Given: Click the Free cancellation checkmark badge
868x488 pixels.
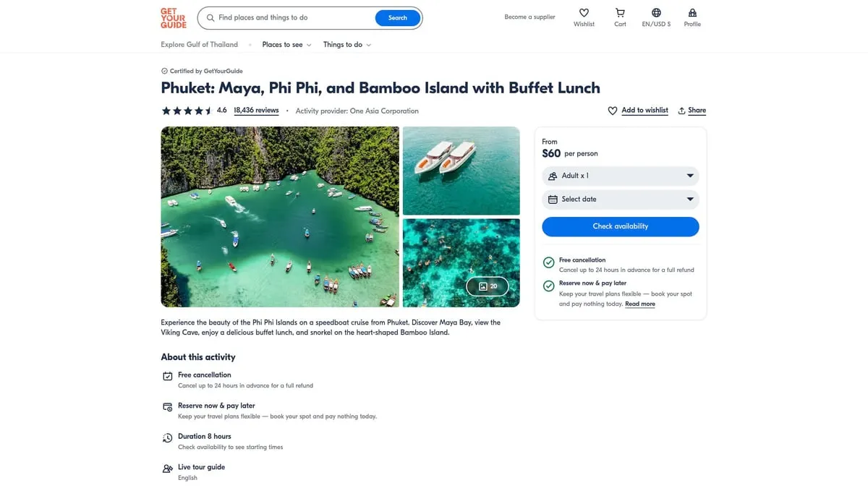Looking at the screenshot, I should 548,262.
